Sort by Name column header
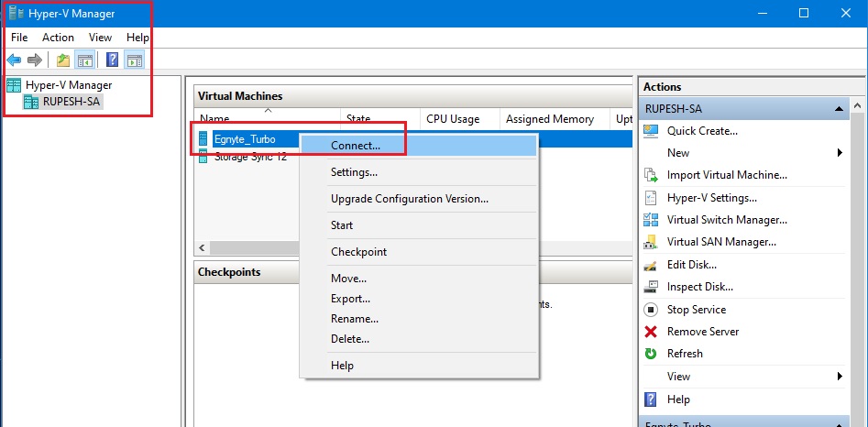Screen dimensions: 868x427 point(268,118)
